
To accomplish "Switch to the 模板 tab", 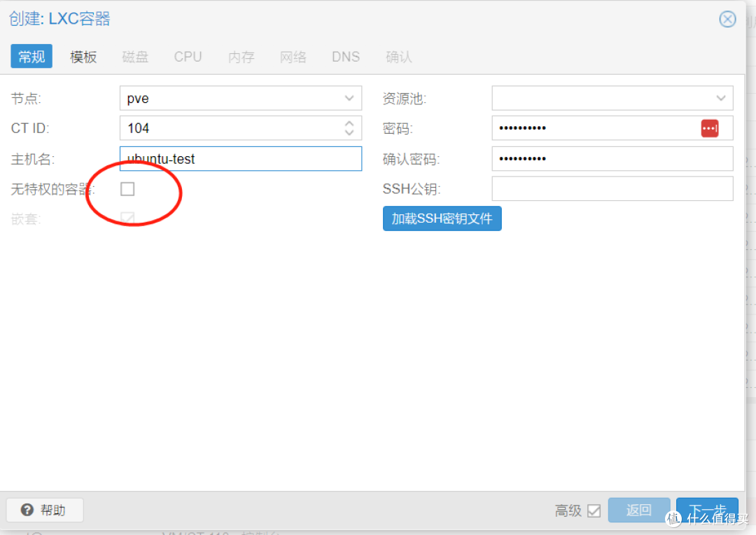I will 83,57.
